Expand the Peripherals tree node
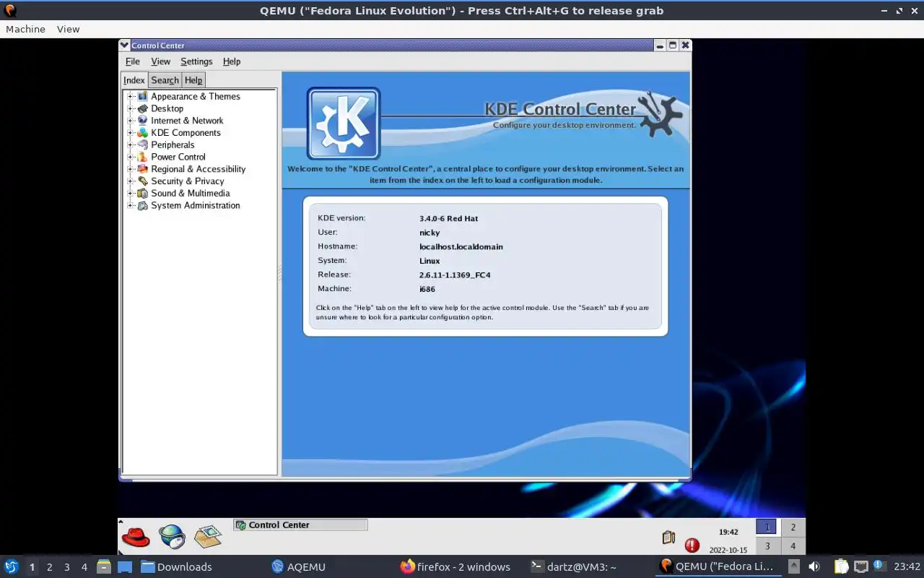Screen dimensions: 924x578 point(131,144)
